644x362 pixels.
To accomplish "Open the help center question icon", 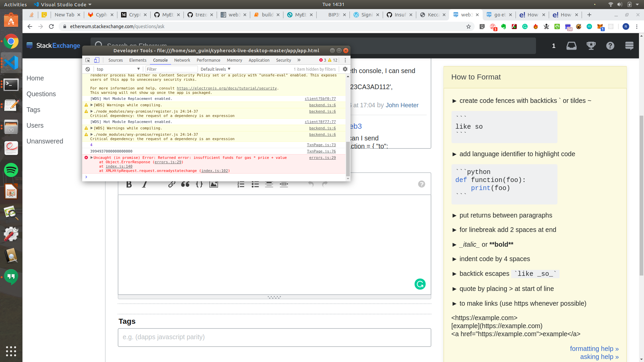I will pos(610,46).
